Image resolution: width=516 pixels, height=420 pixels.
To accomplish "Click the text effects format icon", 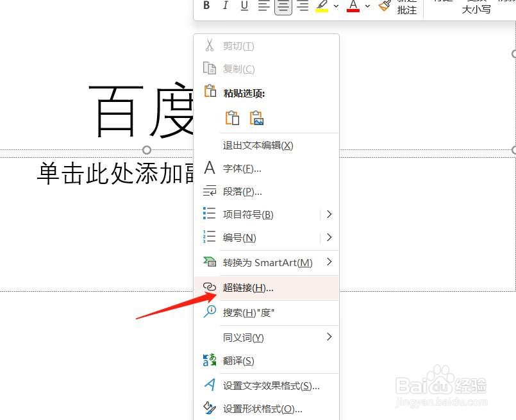I will tap(210, 385).
